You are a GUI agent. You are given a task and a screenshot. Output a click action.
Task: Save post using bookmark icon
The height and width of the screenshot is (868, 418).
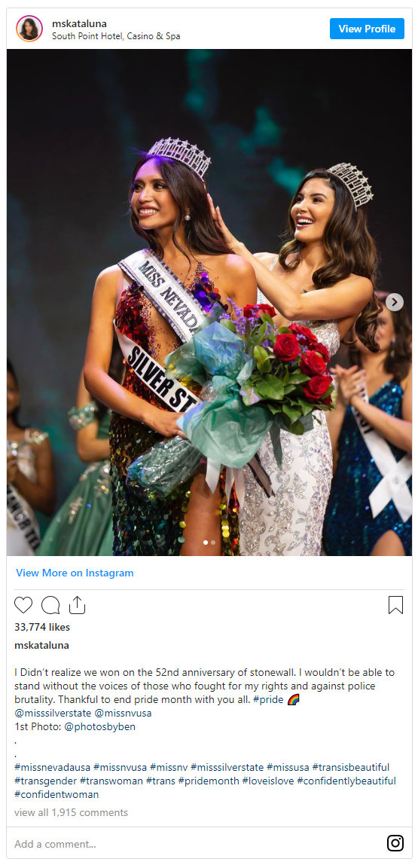tap(395, 605)
